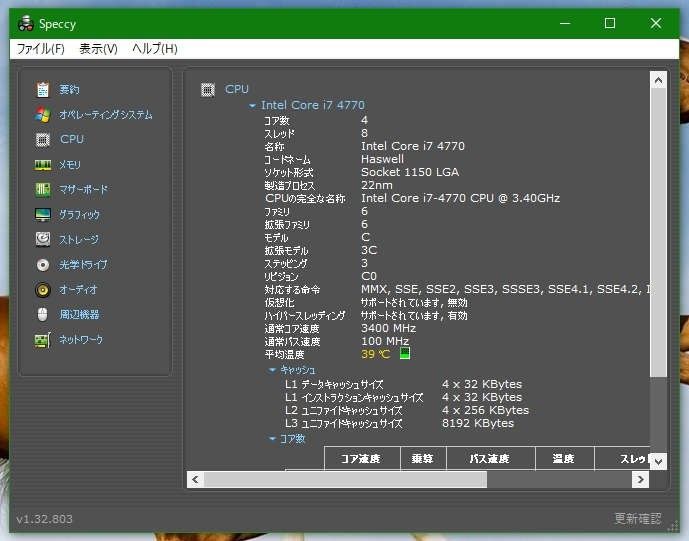
Task: Click the horizontal scrollbar right arrow
Action: pyautogui.click(x=641, y=479)
